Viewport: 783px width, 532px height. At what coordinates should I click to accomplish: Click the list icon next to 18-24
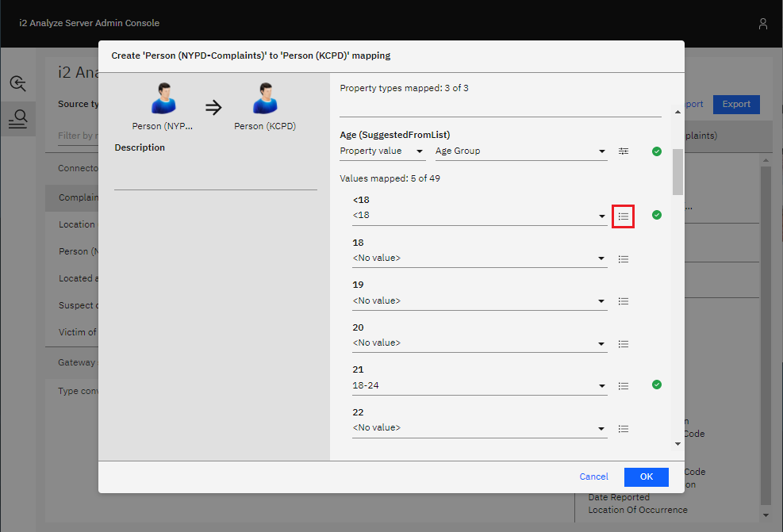coord(623,386)
